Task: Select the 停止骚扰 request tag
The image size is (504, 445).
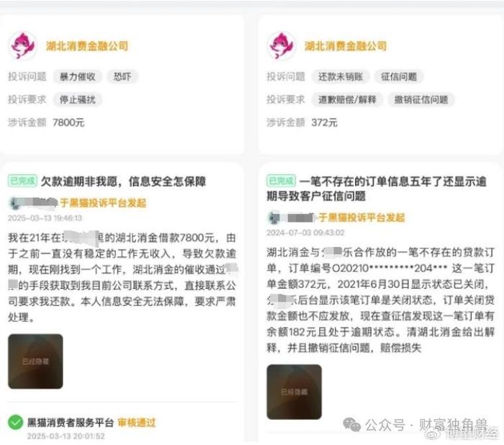Action: tap(78, 99)
